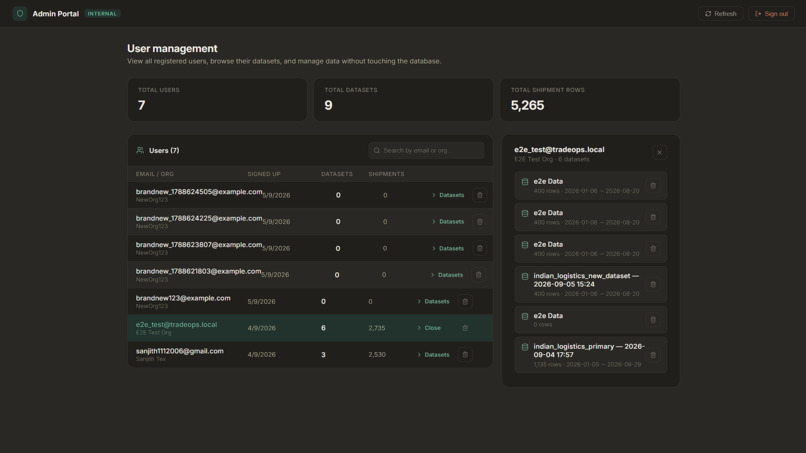
Task: Collapse e2e_test@tradeops.local datasets using Close
Action: coord(429,328)
